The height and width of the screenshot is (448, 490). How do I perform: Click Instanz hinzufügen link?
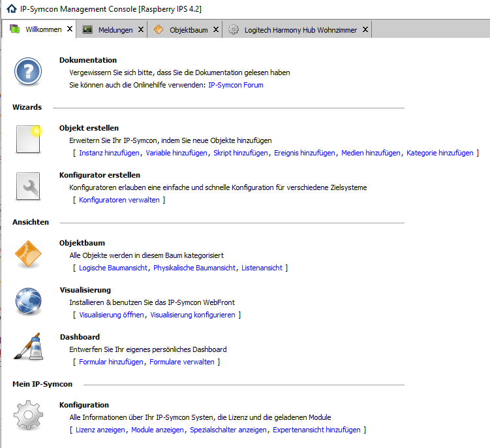coord(109,153)
